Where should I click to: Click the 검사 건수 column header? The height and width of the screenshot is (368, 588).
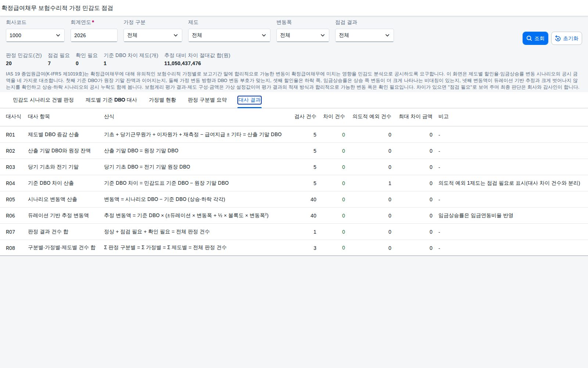[305, 117]
